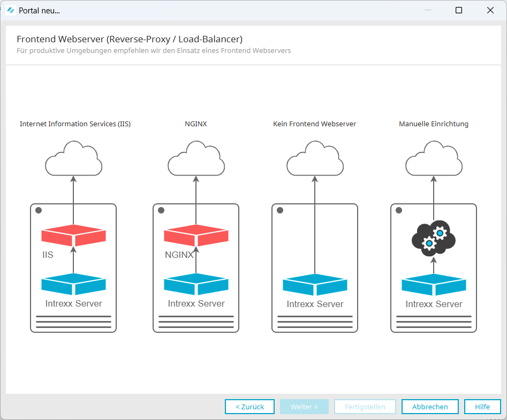Click the Fertigstellen button
The height and width of the screenshot is (420, 507).
tap(365, 407)
